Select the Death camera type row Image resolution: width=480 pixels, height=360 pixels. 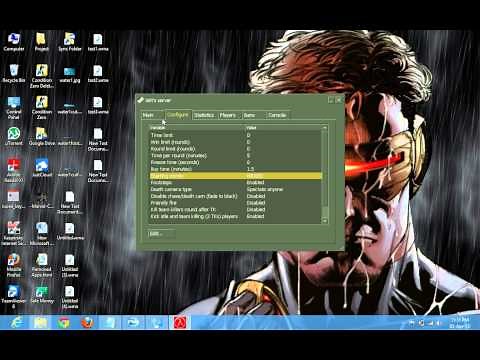235,189
